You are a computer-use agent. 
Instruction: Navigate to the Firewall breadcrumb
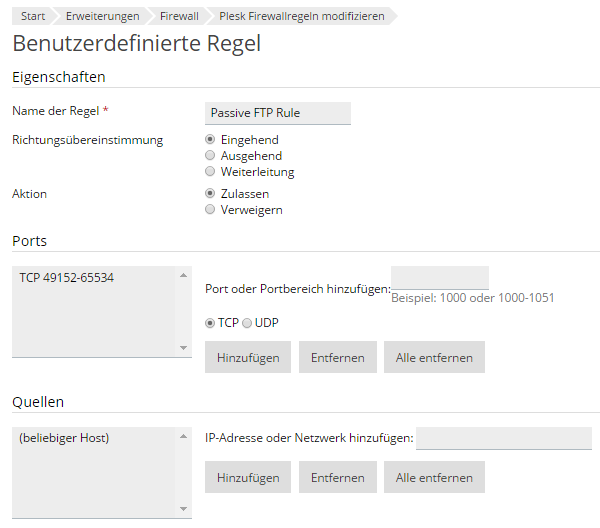179,16
